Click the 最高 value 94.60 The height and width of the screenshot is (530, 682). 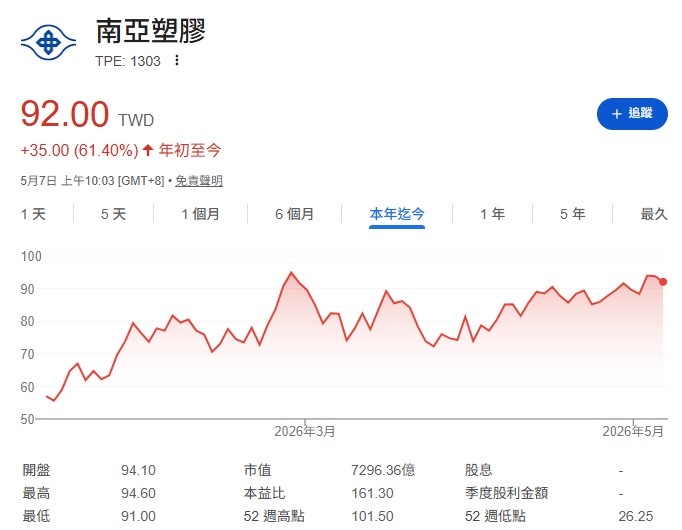[x=138, y=493]
